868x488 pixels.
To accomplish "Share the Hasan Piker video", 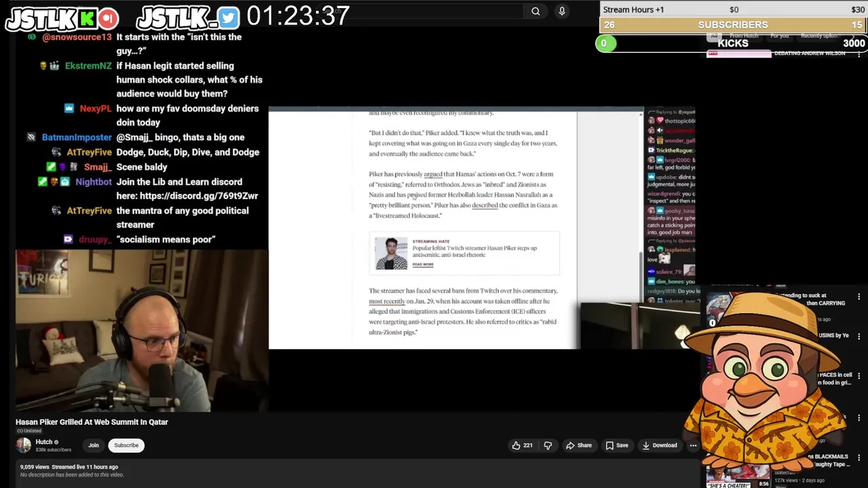I will 578,445.
